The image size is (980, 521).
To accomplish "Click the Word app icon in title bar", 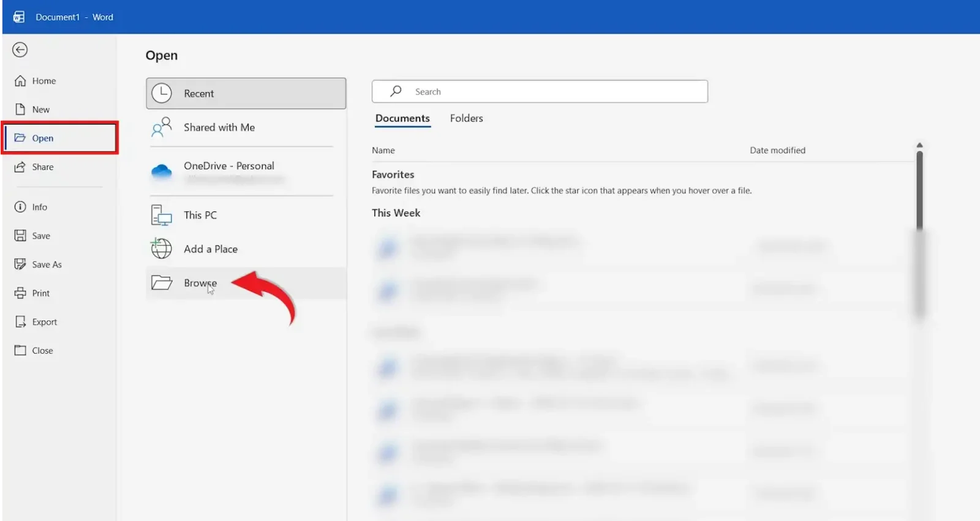I will (19, 17).
